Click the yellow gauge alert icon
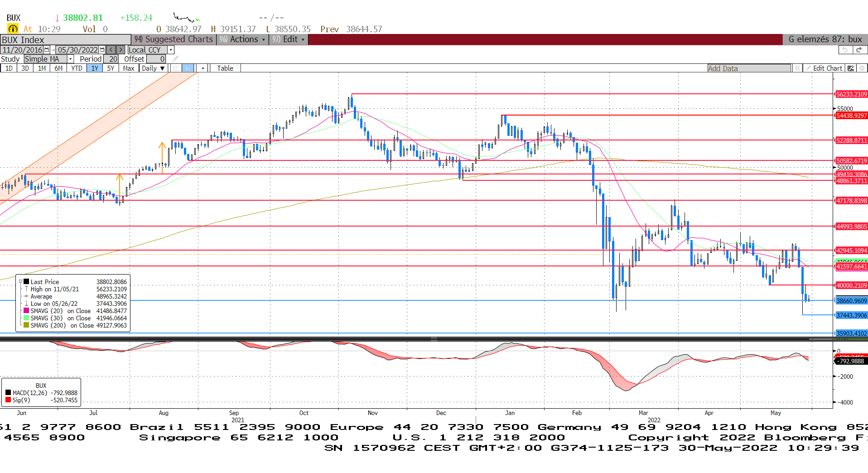This screenshot has height=473, width=868. pos(13,29)
